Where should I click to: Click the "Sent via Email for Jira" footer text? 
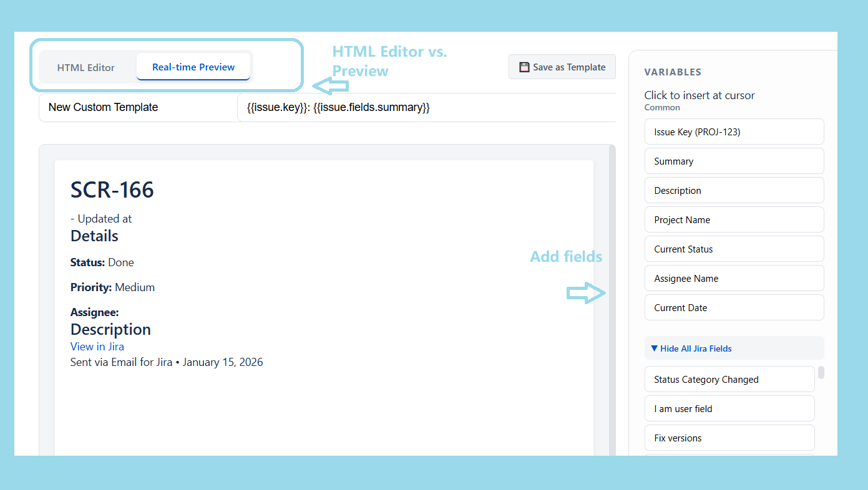[x=167, y=362]
